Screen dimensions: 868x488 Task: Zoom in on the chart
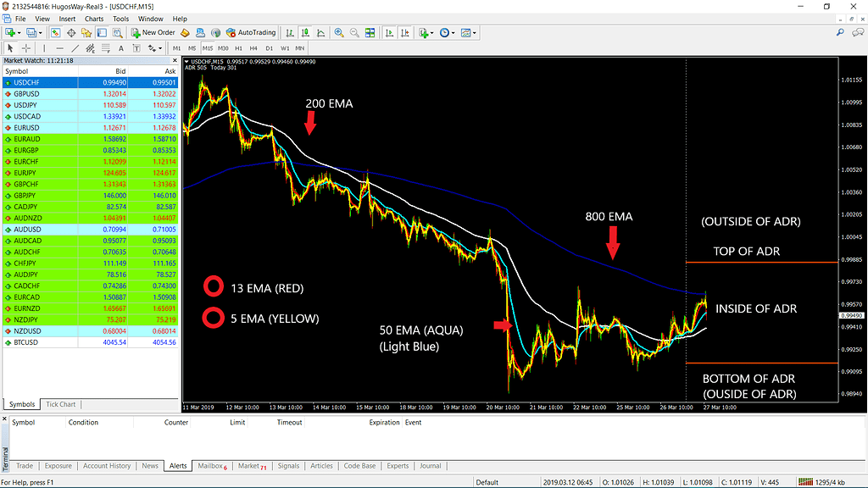click(340, 33)
